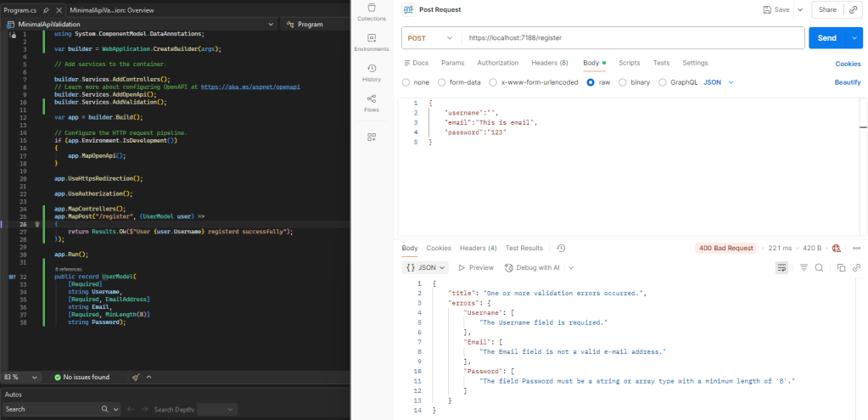This screenshot has width=868, height=420.
Task: Open the Flows sidebar panel
Action: (371, 104)
